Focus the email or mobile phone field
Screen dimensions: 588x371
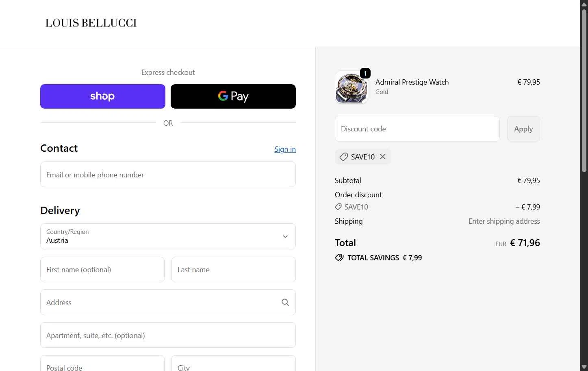click(168, 175)
